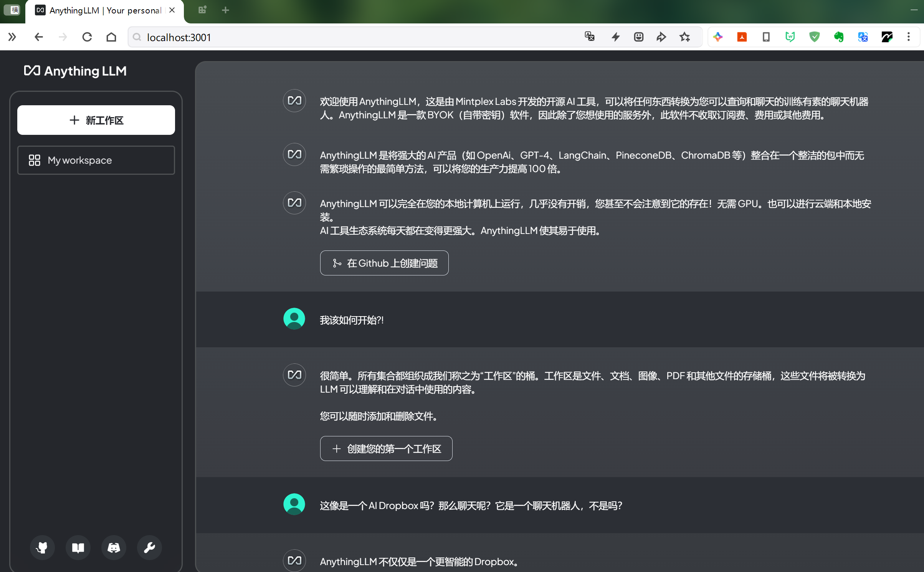This screenshot has width=924, height=572.
Task: Select the My workspace item
Action: [96, 160]
